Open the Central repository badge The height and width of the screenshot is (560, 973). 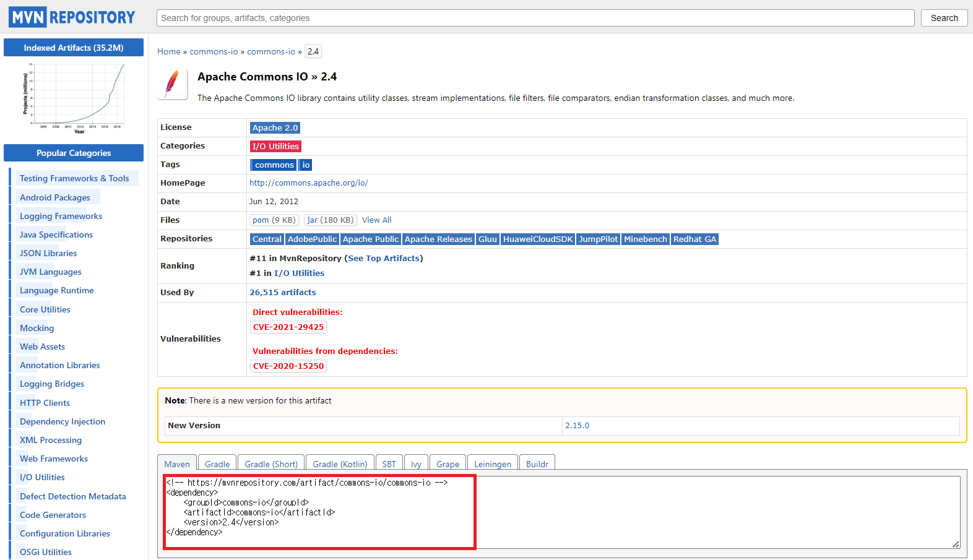(x=267, y=239)
